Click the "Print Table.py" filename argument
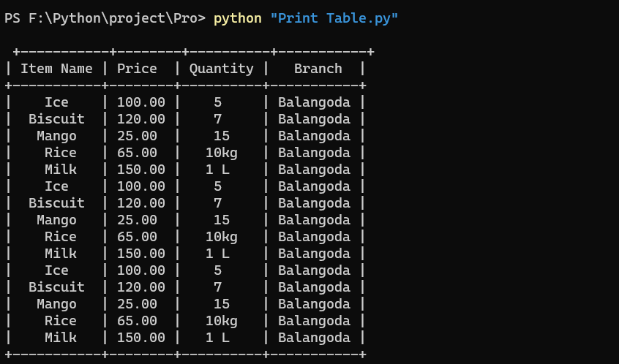619x364 pixels. coord(334,18)
